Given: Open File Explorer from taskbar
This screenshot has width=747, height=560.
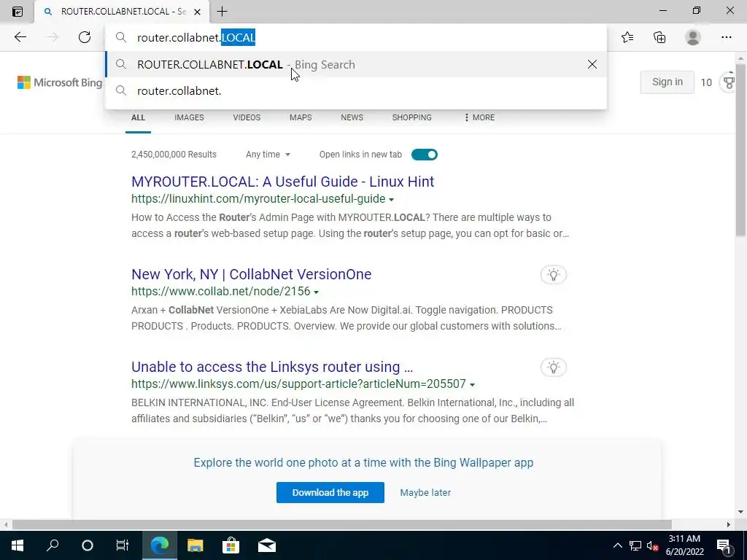Looking at the screenshot, I should pos(195,545).
